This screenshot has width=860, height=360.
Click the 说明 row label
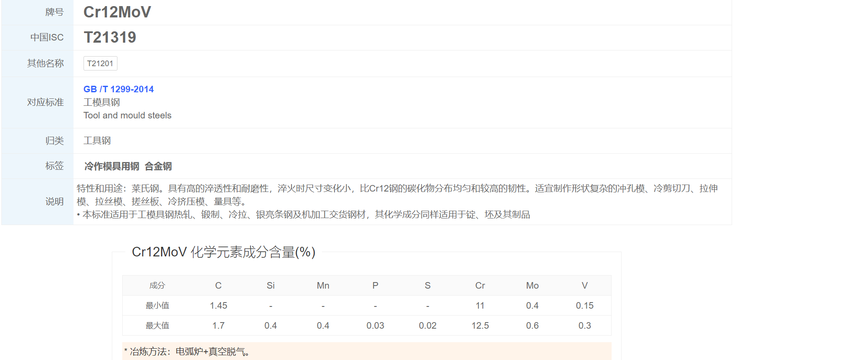click(x=54, y=201)
